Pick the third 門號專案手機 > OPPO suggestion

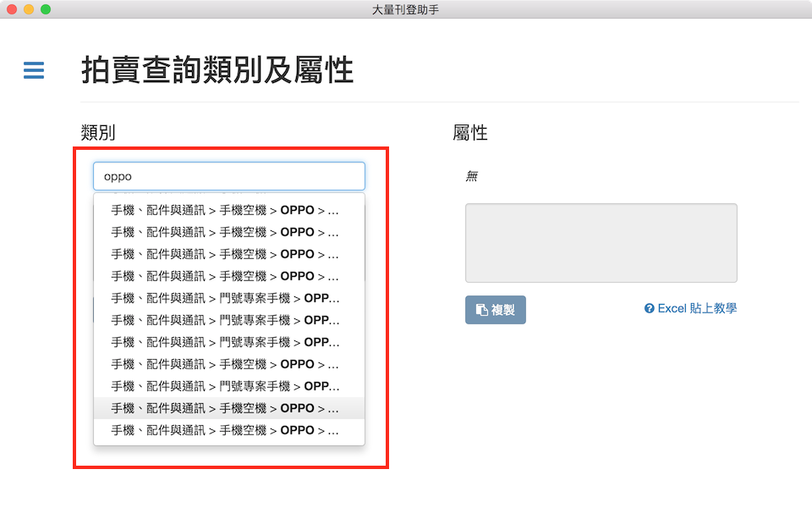point(225,342)
